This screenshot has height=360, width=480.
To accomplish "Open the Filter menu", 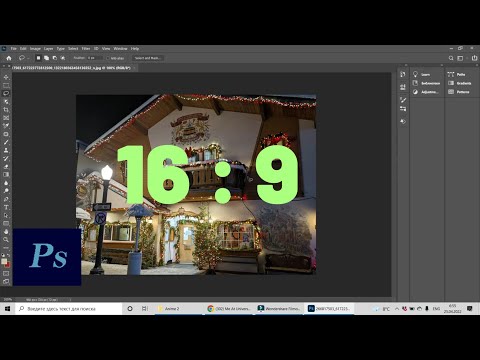I will pos(86,49).
